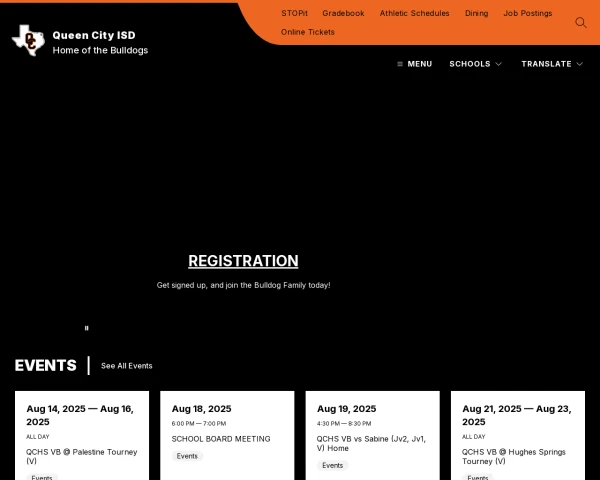Viewport: 600px width, 480px height.
Task: Click Aug 21 – Aug 23, 2025 date heading
Action: [517, 415]
